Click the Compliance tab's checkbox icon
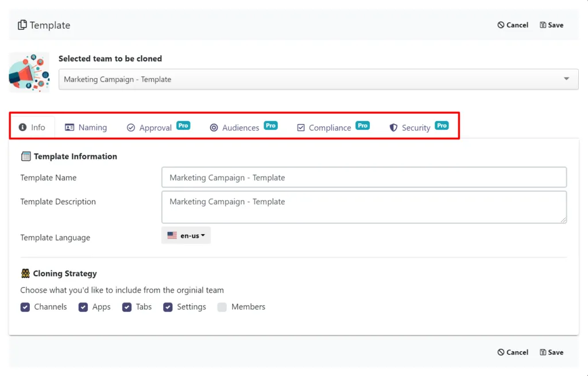 tap(301, 128)
